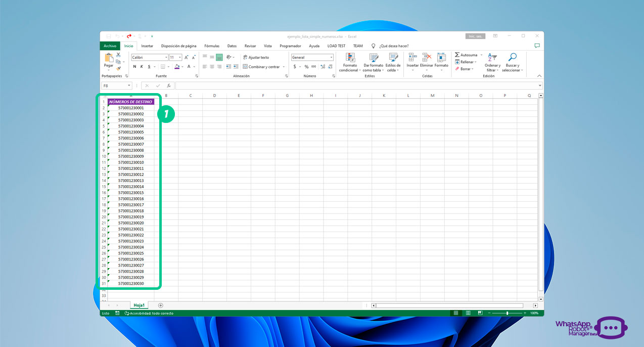Image resolution: width=644 pixels, height=347 pixels.
Task: Toggle middle vertical alignment
Action: [212, 58]
